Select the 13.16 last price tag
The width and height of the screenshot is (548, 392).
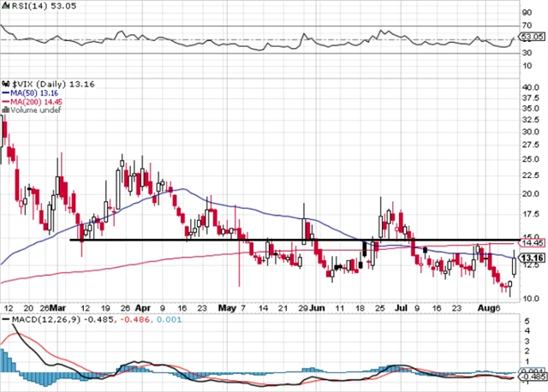[x=532, y=258]
